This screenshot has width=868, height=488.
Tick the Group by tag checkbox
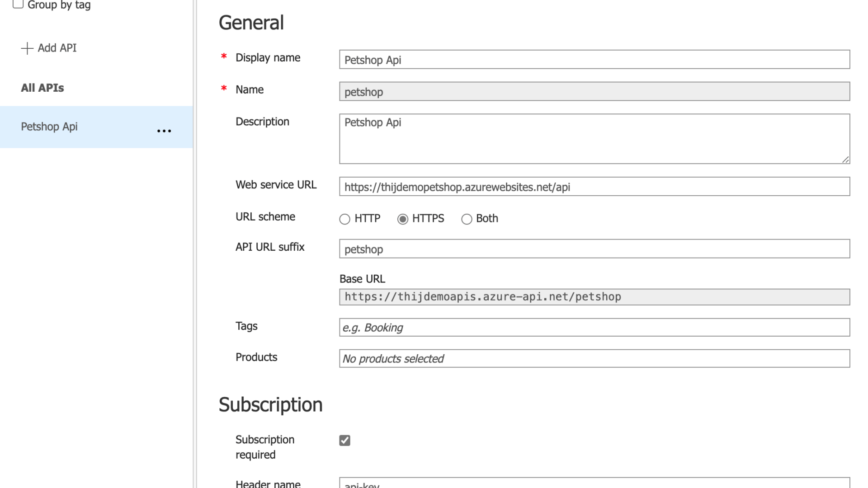(x=18, y=4)
